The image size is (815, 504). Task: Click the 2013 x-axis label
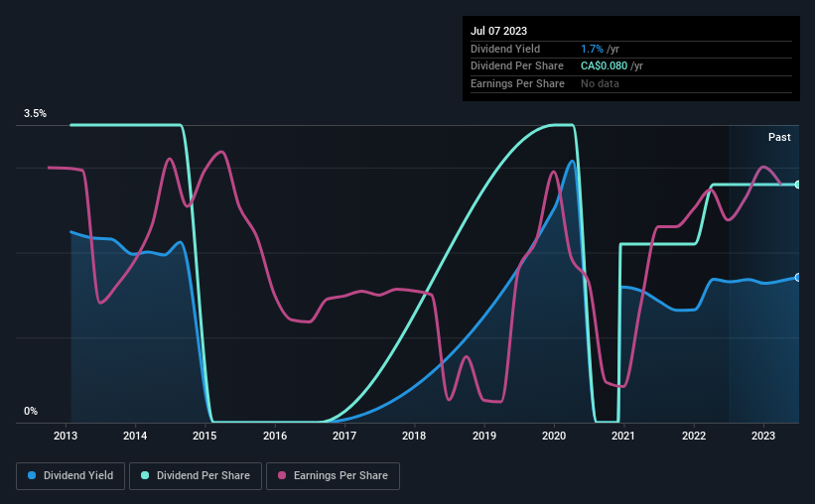point(65,436)
